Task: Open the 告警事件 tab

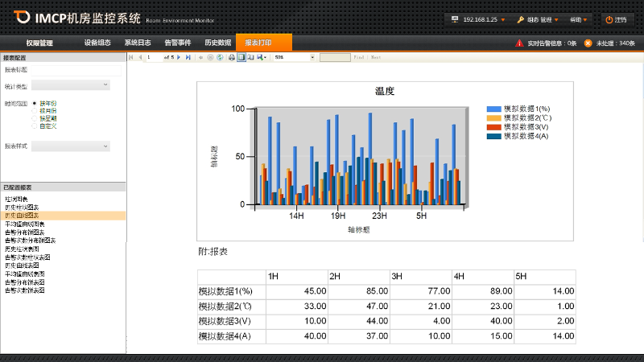Action: click(x=177, y=43)
